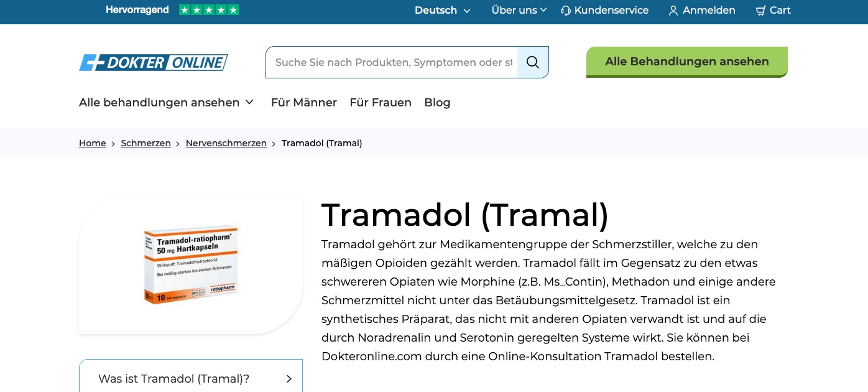Click the person icon beside Anmelden
The image size is (868, 392).
(673, 11)
